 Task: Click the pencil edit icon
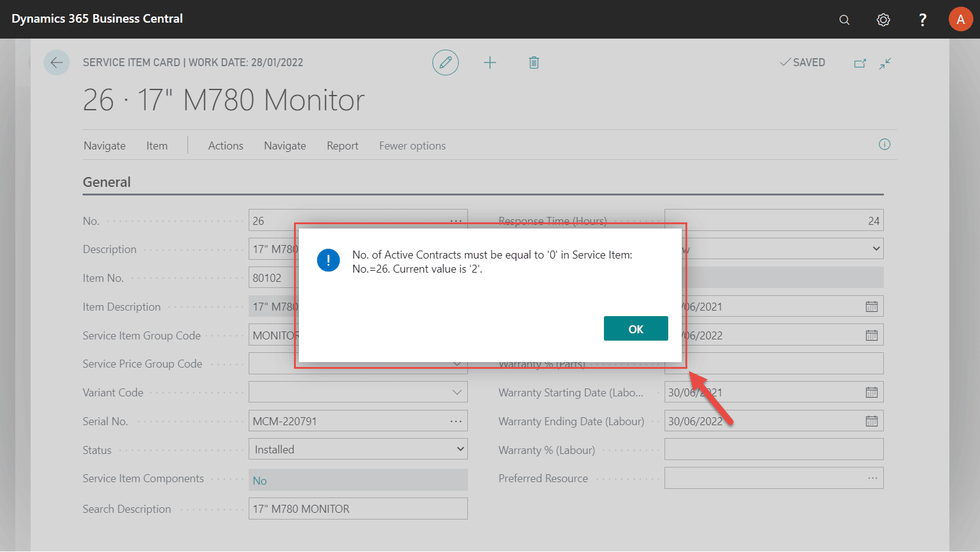tap(445, 62)
